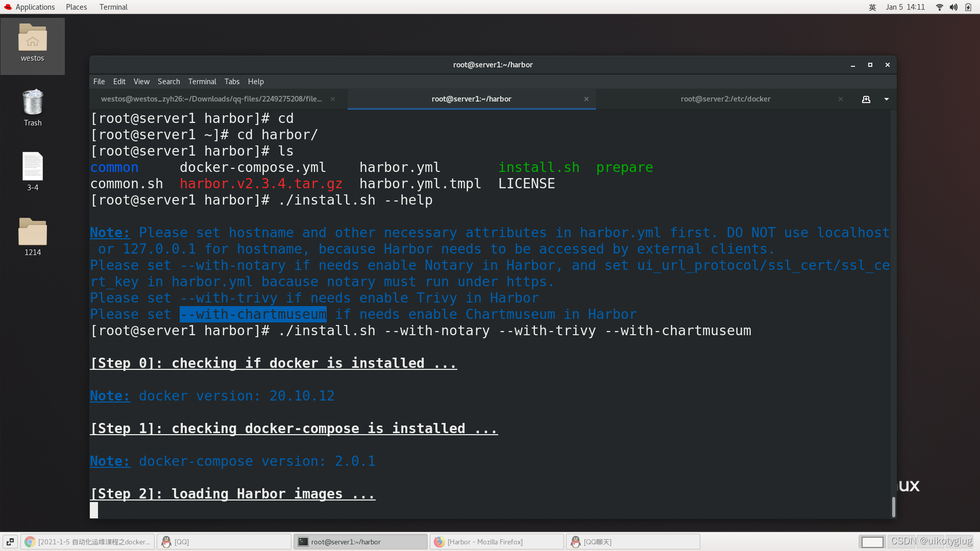This screenshot has height=551, width=980.
Task: Open the 1214 folder on desktop
Action: click(x=33, y=237)
